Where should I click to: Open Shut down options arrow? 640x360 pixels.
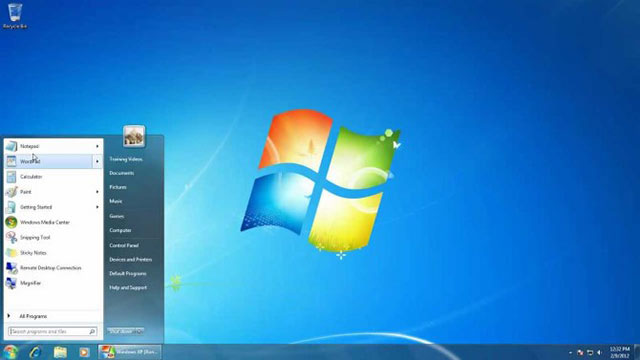click(139, 331)
